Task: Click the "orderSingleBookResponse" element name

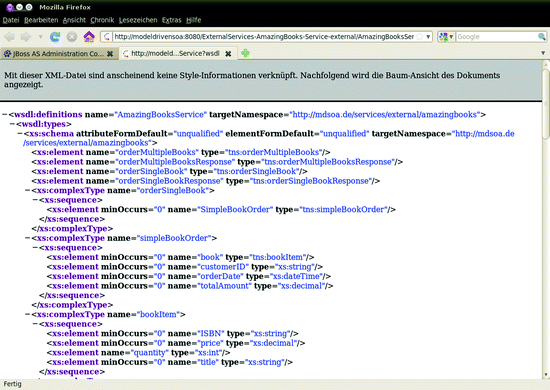Action: pyautogui.click(x=169, y=181)
